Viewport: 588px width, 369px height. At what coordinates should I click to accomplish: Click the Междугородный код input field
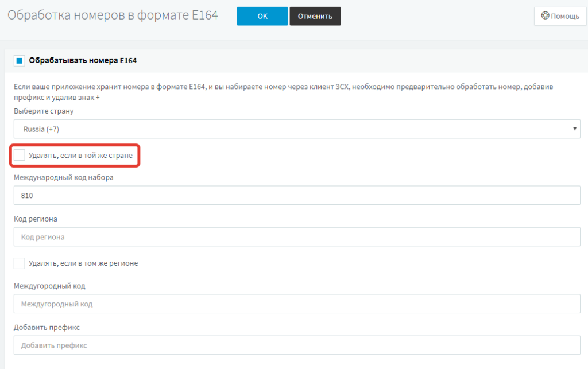pos(297,304)
